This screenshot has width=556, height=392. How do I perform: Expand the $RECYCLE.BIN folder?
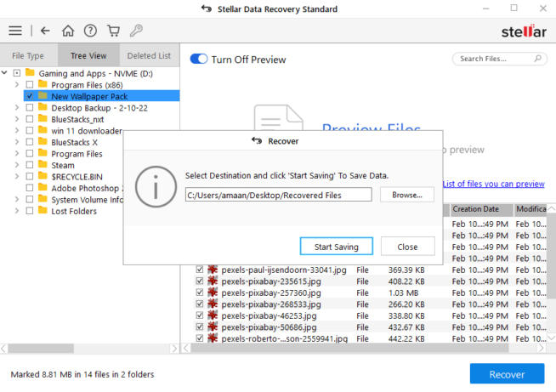click(17, 176)
